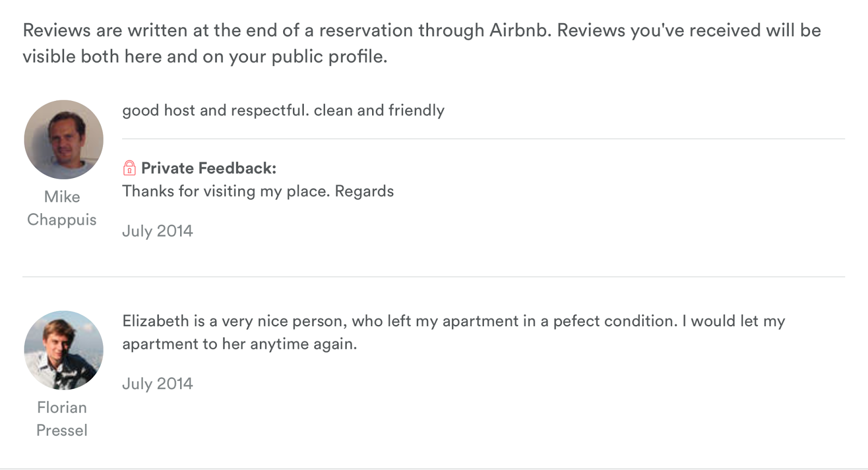The image size is (868, 470).
Task: Click the Florian Pressel name link
Action: click(62, 418)
